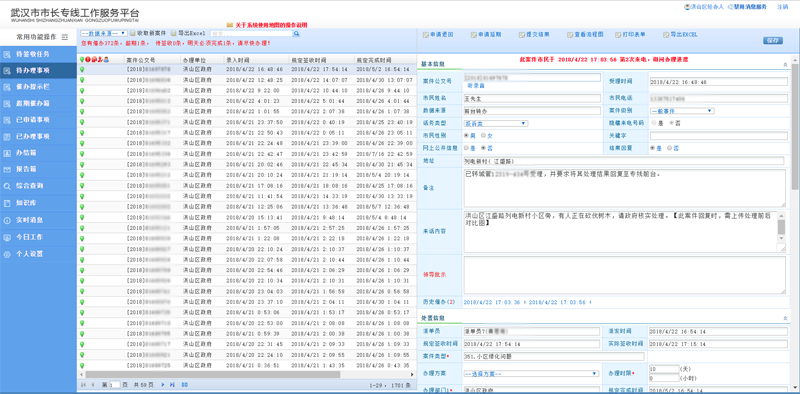
Task: Click the 个人设置 gear icon
Action: pos(7,254)
